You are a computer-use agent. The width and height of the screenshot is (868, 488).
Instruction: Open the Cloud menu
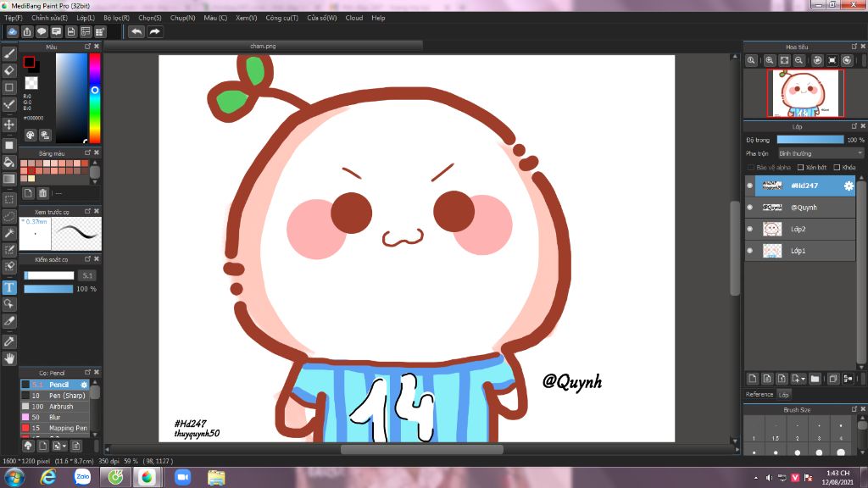(354, 18)
